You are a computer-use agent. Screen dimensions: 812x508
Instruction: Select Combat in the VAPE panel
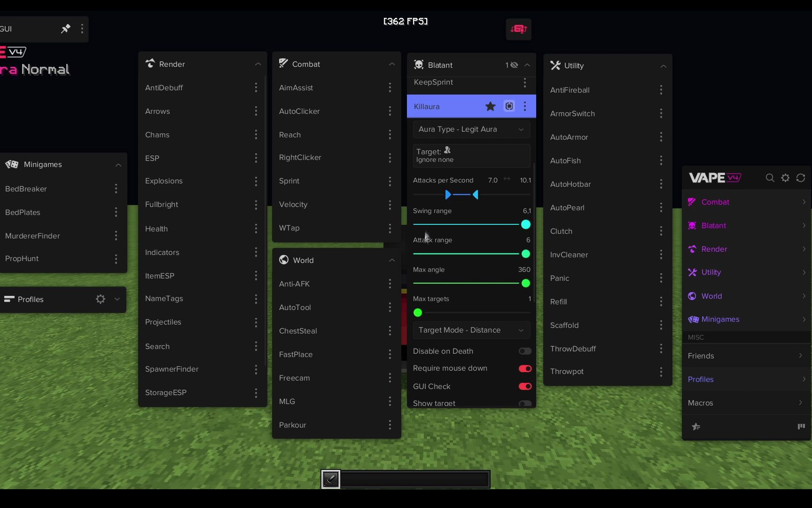click(x=747, y=202)
